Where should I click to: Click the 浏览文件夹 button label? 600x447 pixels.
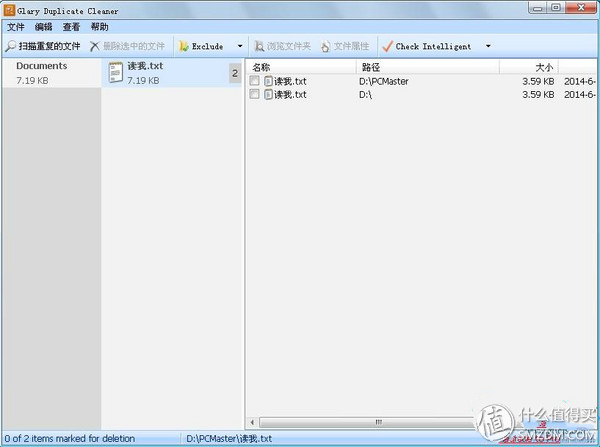pos(289,46)
